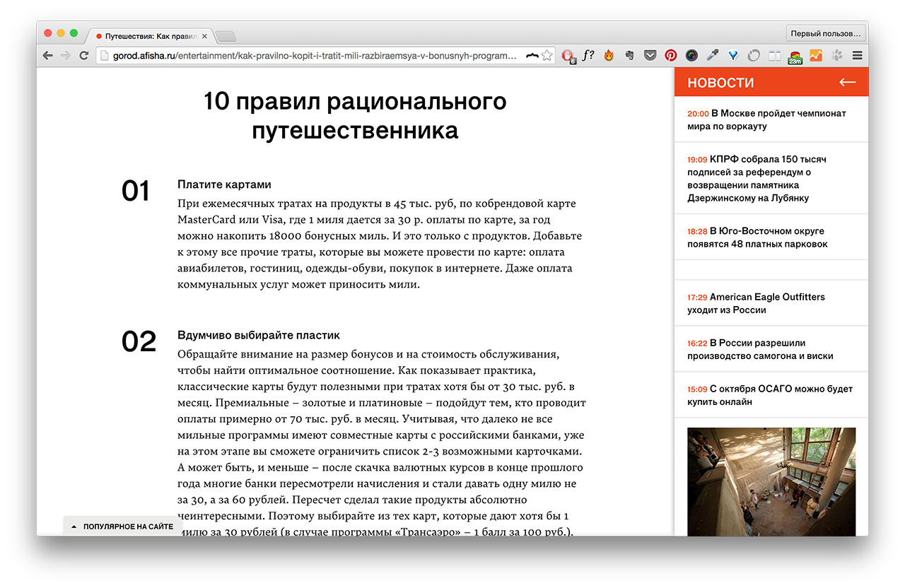This screenshot has height=588, width=905.
Task: Click the article title 10 правил рационального путешественника
Action: tap(355, 116)
